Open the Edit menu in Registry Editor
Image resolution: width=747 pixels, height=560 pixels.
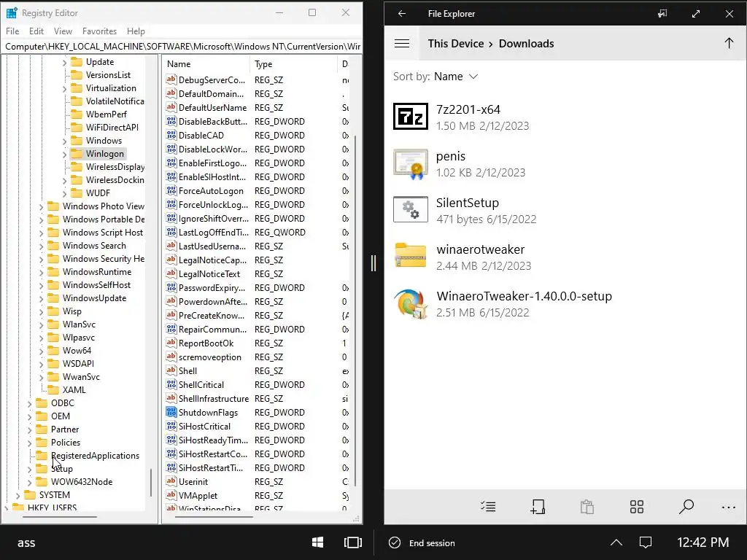(x=36, y=31)
